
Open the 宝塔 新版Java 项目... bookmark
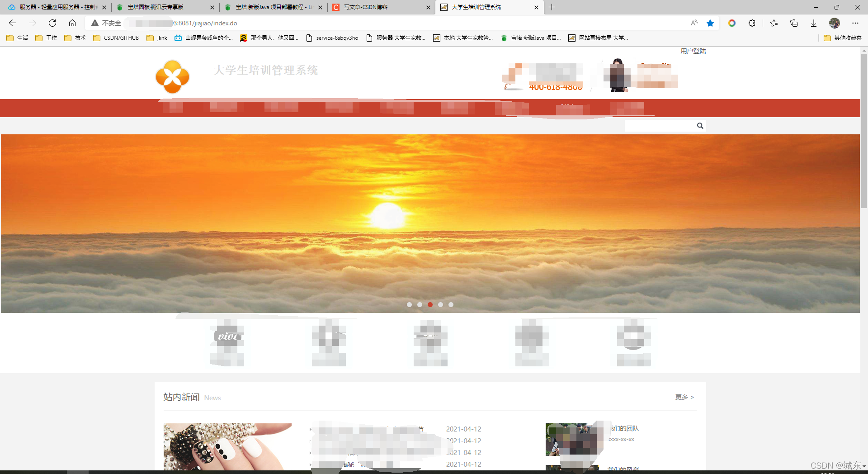[531, 38]
